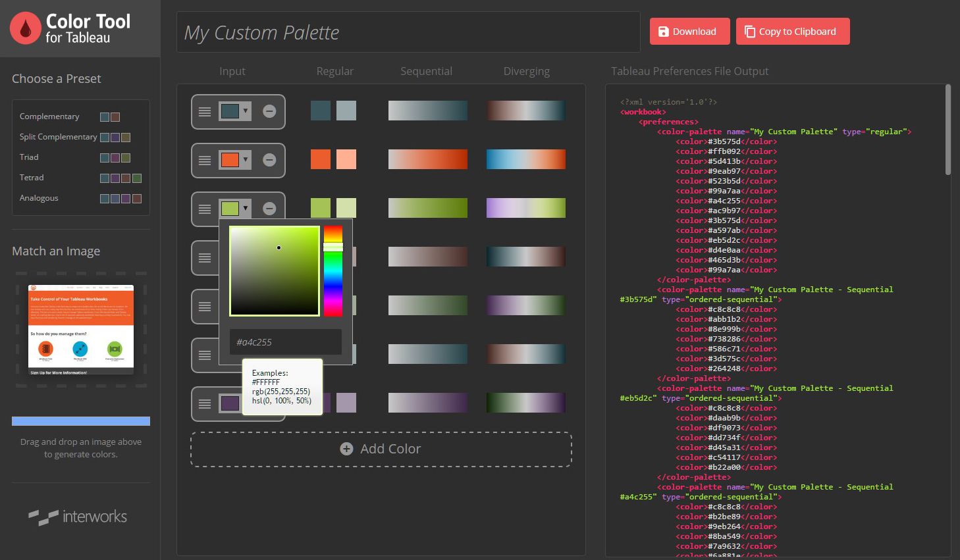Click the plus icon inside Add Color
Viewport: 960px width, 560px height.
point(346,449)
